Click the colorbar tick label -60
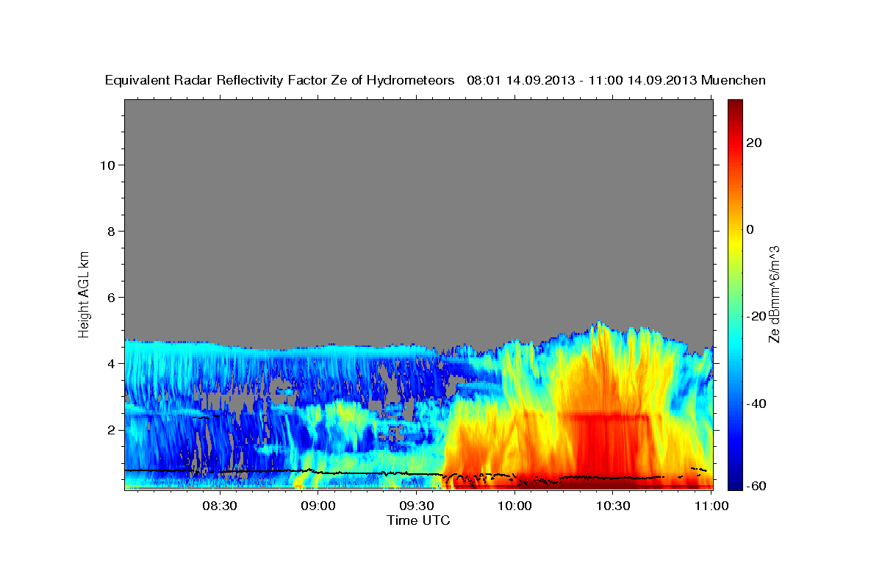The width and height of the screenshot is (882, 588). click(x=756, y=486)
